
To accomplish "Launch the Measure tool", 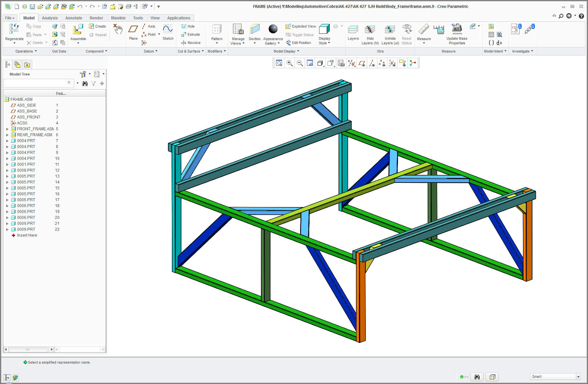I will (x=424, y=33).
